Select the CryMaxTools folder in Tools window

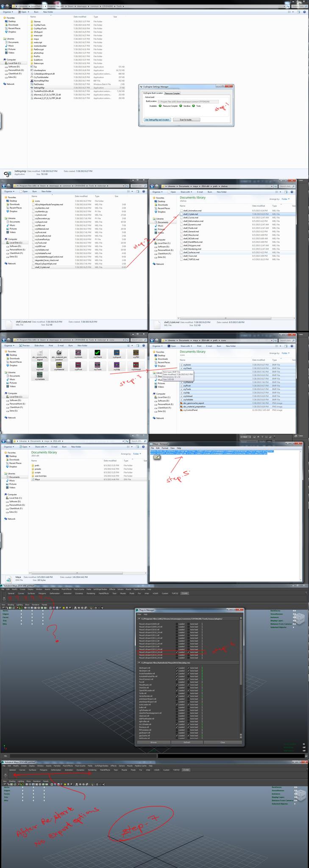[39, 25]
